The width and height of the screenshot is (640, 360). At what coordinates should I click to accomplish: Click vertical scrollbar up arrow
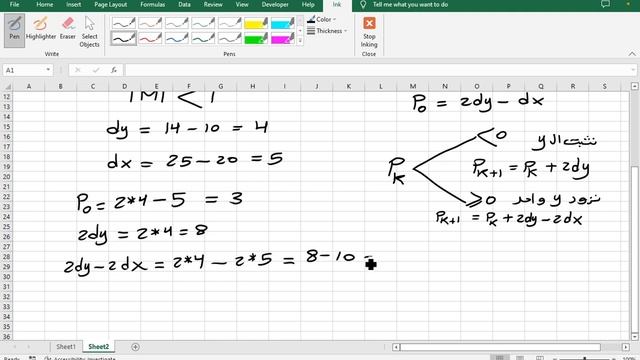pos(634,86)
